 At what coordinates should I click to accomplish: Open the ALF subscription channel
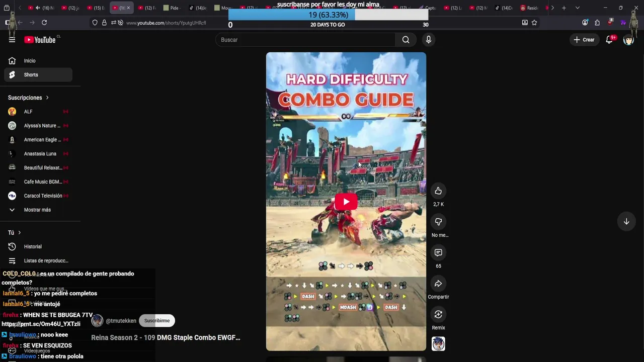coord(38,112)
